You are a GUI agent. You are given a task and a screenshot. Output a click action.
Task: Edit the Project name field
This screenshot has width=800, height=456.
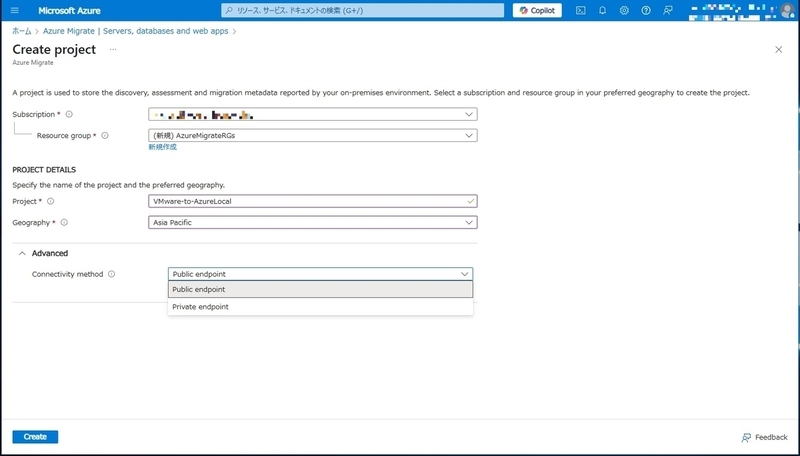pos(313,201)
